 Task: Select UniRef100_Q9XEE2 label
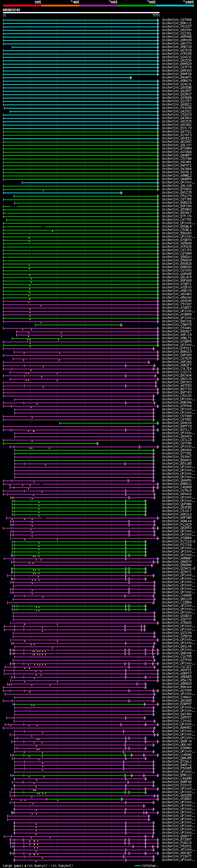click(177, 138)
